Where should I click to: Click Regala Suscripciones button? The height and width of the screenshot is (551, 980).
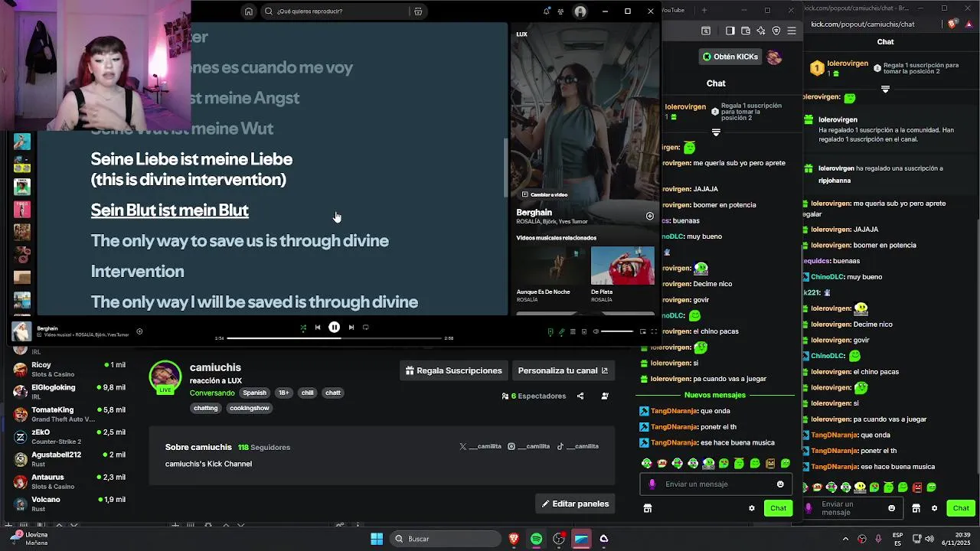pyautogui.click(x=453, y=370)
